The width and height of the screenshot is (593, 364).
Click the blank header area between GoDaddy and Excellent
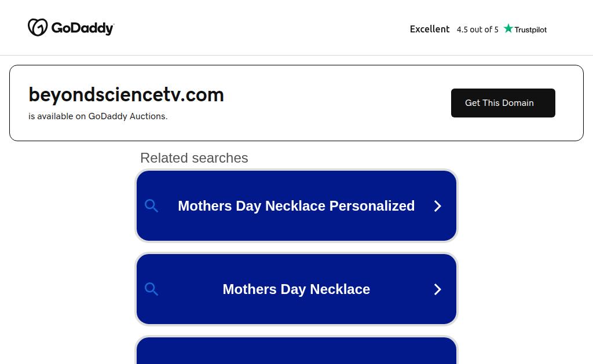261,28
